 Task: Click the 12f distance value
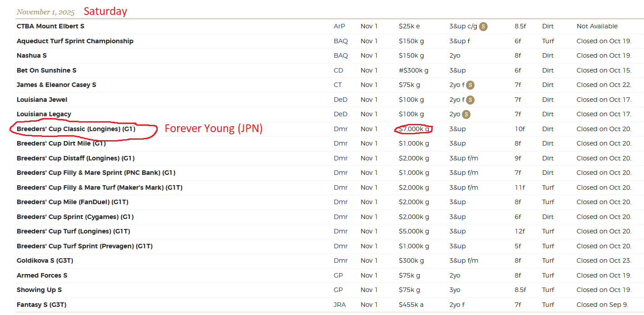pos(520,231)
